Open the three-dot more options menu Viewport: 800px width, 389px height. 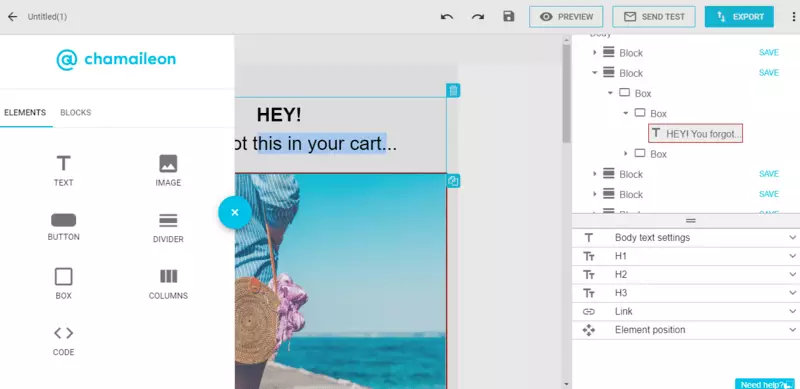point(793,17)
